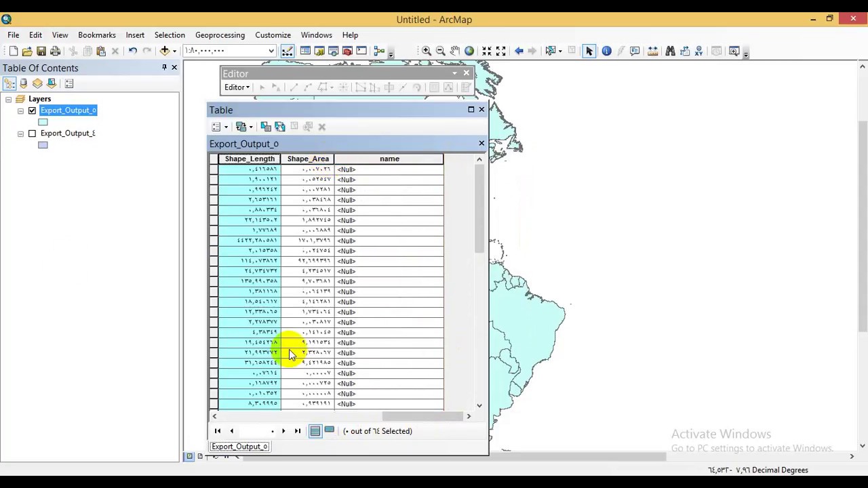Image resolution: width=868 pixels, height=488 pixels.
Task: Go to previous record button
Action: click(231, 431)
